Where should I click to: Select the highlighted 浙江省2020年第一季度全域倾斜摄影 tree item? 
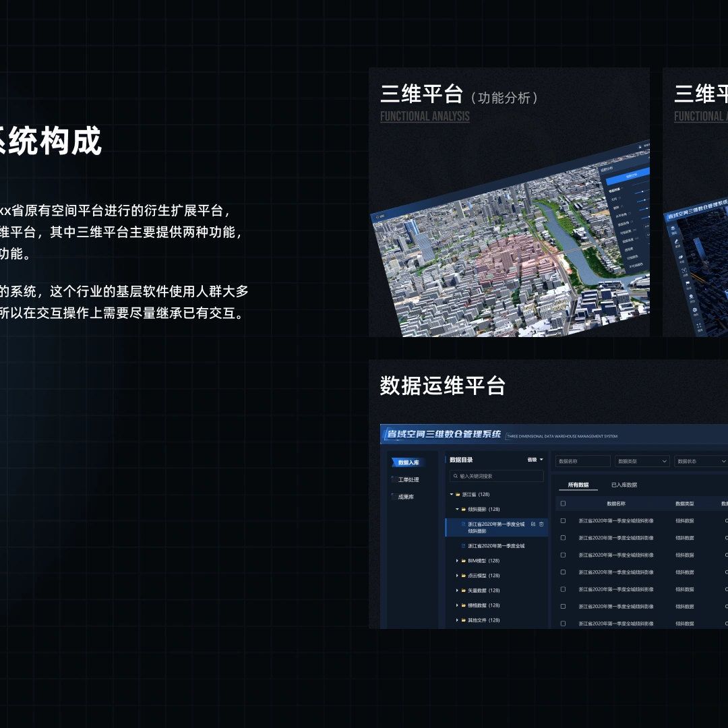tap(497, 527)
